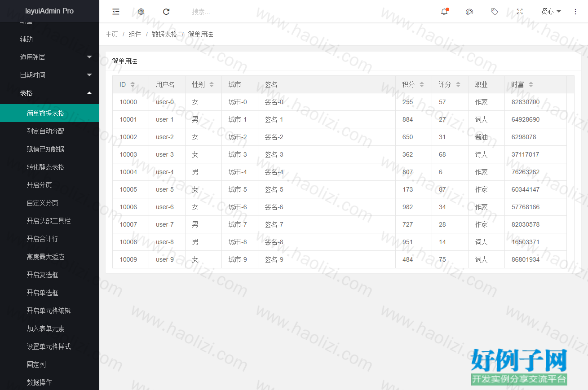Select the 评分 value 87
Viewport: 588px width, 390px height.
450,189
